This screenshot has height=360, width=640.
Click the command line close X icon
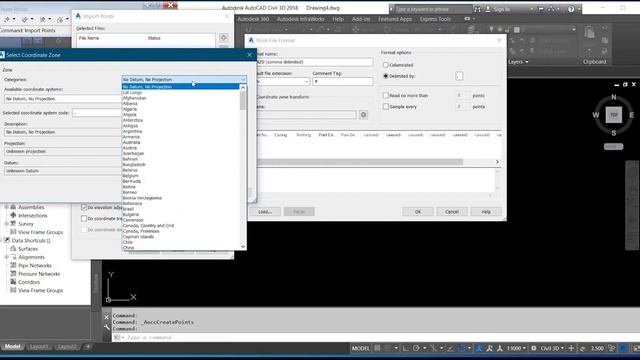click(x=107, y=317)
